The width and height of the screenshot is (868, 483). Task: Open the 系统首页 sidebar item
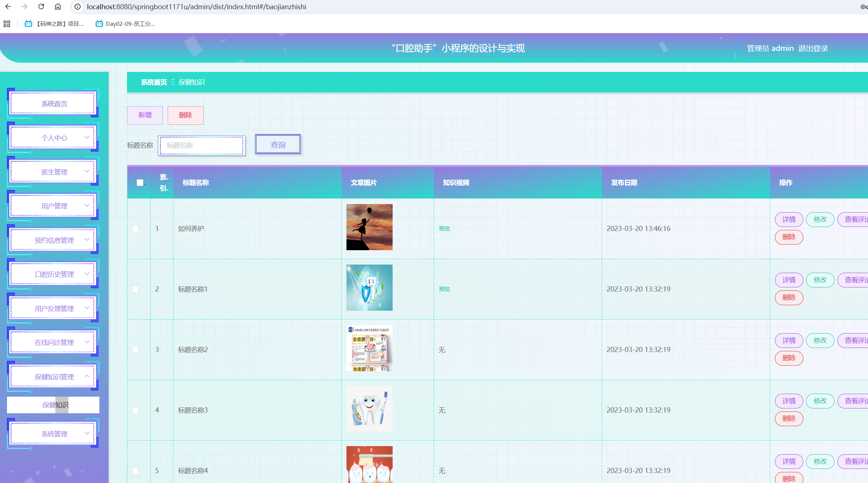click(x=54, y=104)
